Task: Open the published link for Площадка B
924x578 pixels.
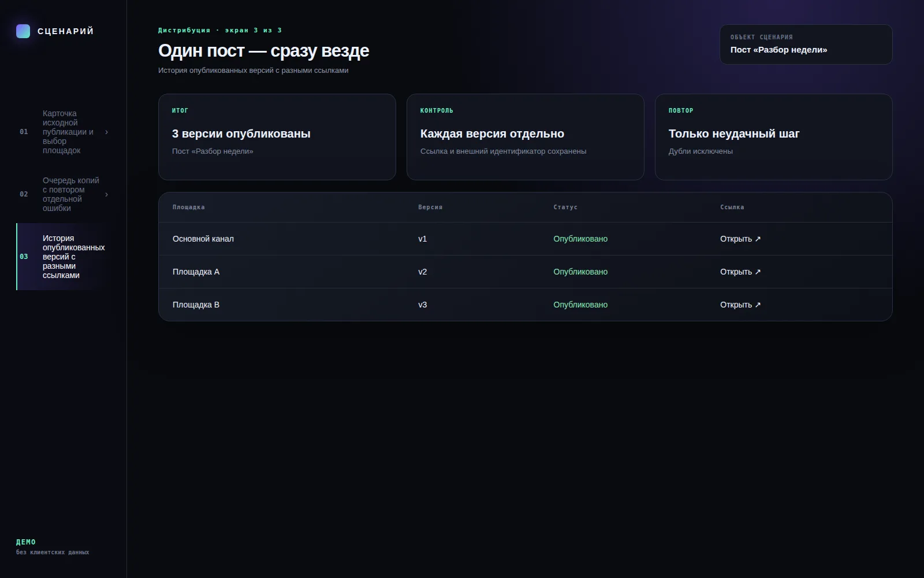Action: click(740, 305)
